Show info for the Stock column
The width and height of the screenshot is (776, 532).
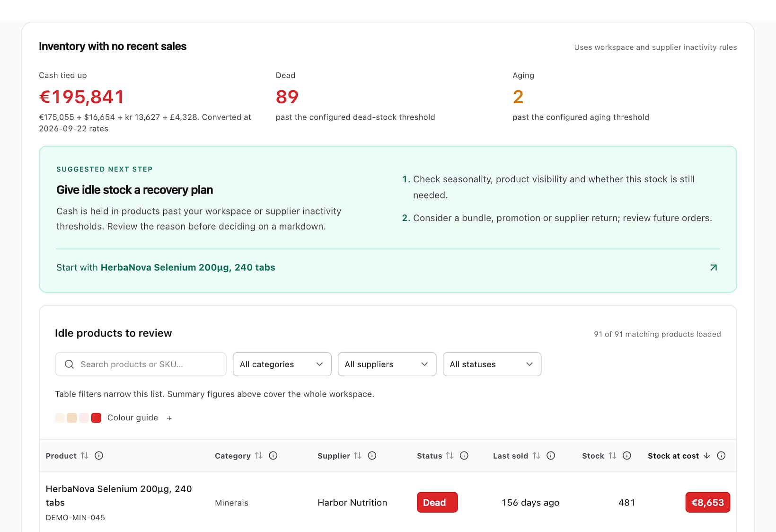pyautogui.click(x=627, y=455)
